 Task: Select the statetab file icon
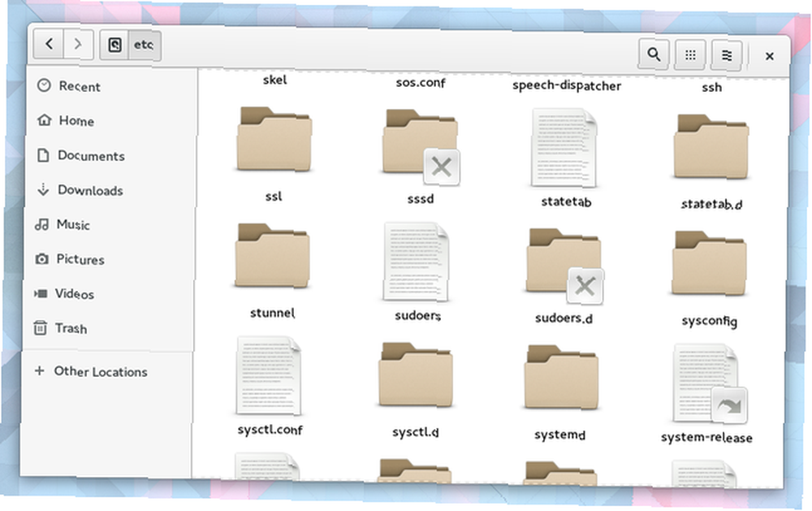pyautogui.click(x=564, y=148)
